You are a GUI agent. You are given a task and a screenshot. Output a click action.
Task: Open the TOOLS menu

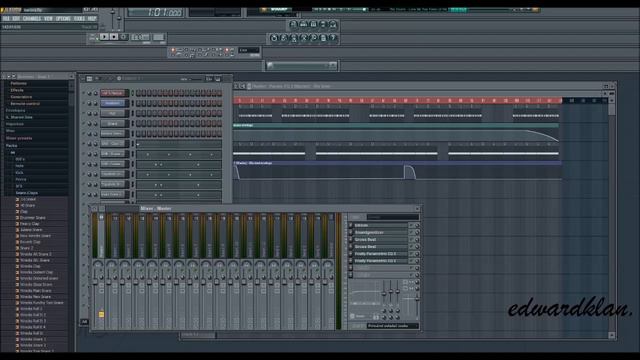click(80, 18)
